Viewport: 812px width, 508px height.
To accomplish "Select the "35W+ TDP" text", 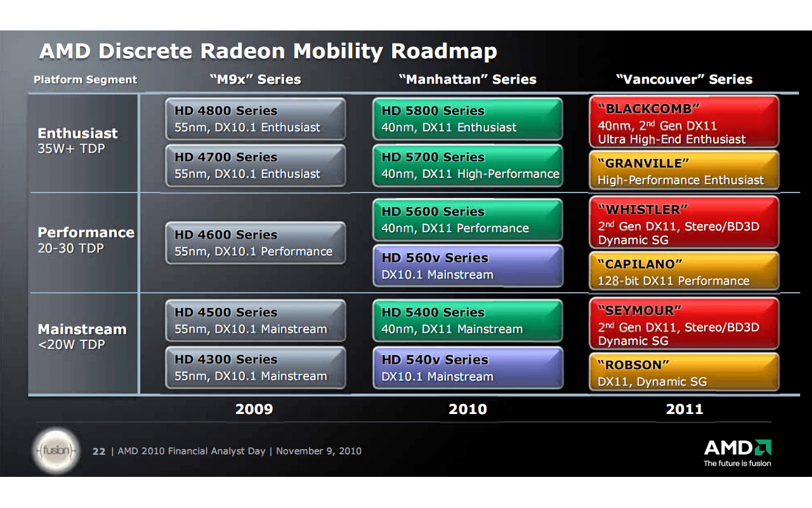I will [71, 149].
